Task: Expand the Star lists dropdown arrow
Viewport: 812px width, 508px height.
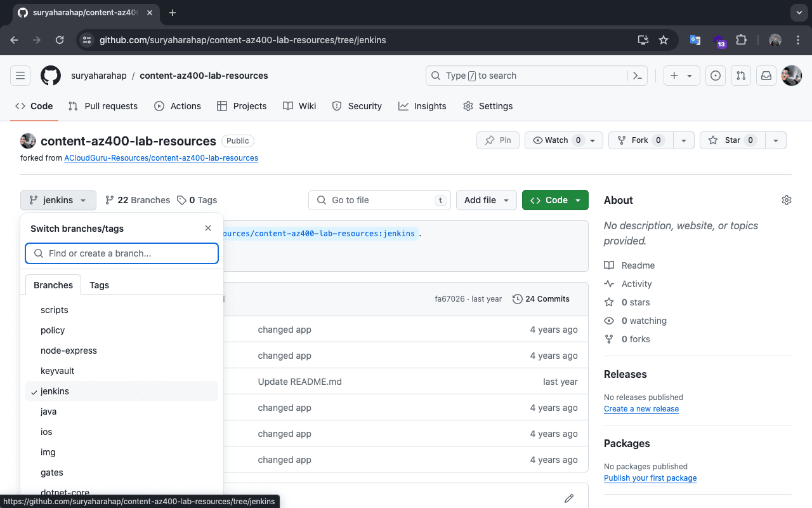Action: [x=776, y=140]
